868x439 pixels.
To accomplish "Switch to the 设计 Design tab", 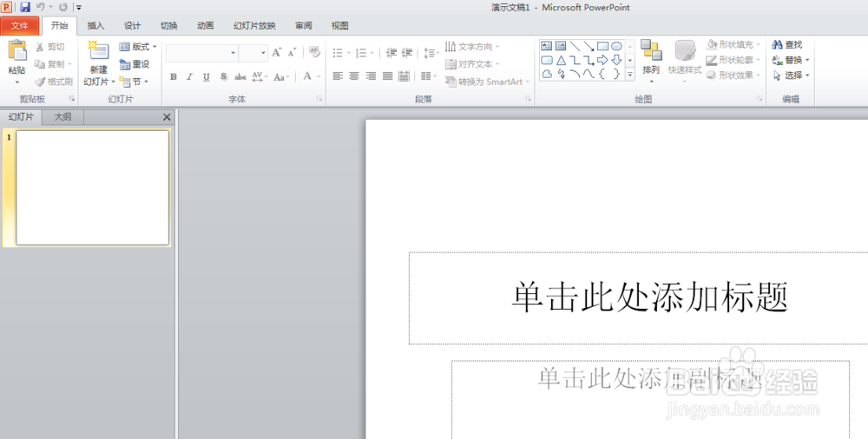I will 132,25.
